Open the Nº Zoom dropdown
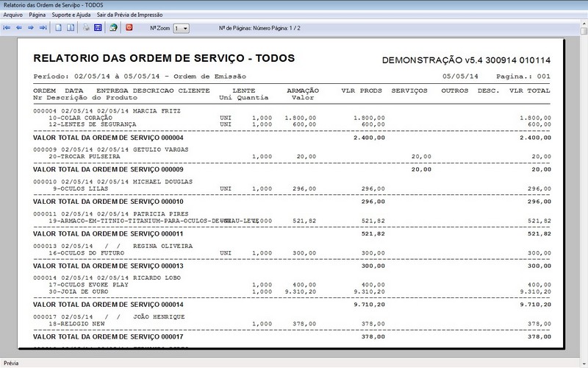Screen dimensions: 588x368 tap(182, 28)
